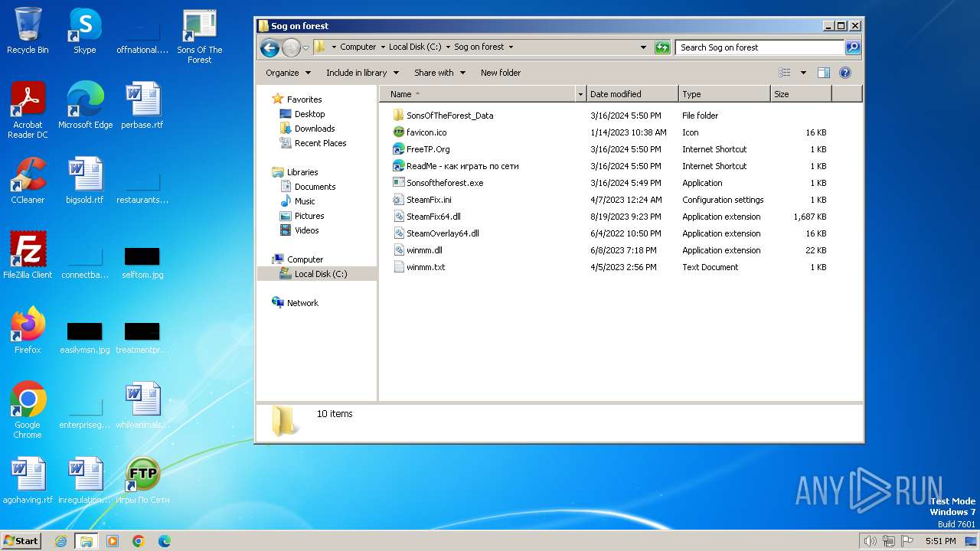Open the bigsold.rtf desktop document

click(85, 181)
